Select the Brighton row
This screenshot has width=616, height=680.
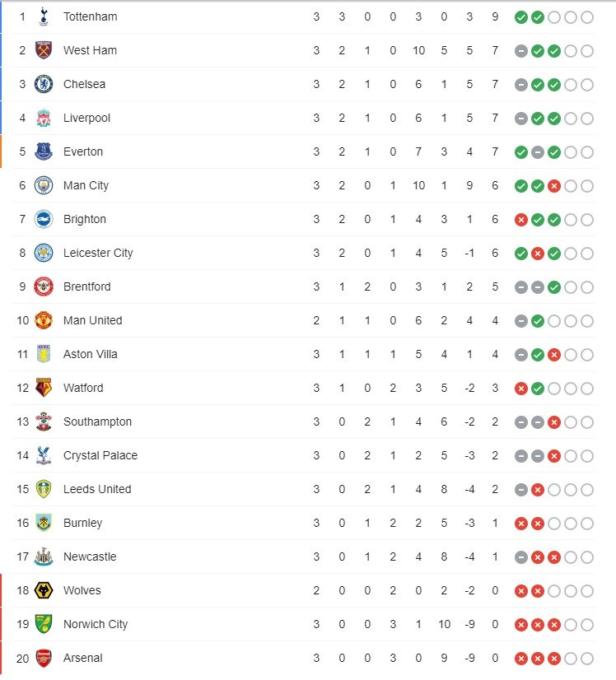click(x=86, y=219)
